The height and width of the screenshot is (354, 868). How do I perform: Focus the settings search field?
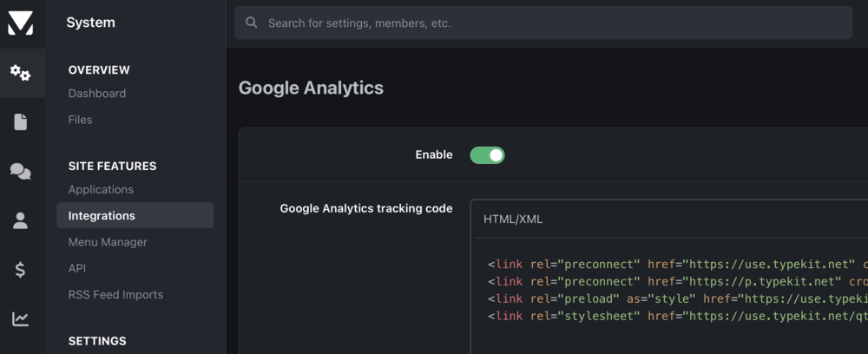[x=543, y=23]
